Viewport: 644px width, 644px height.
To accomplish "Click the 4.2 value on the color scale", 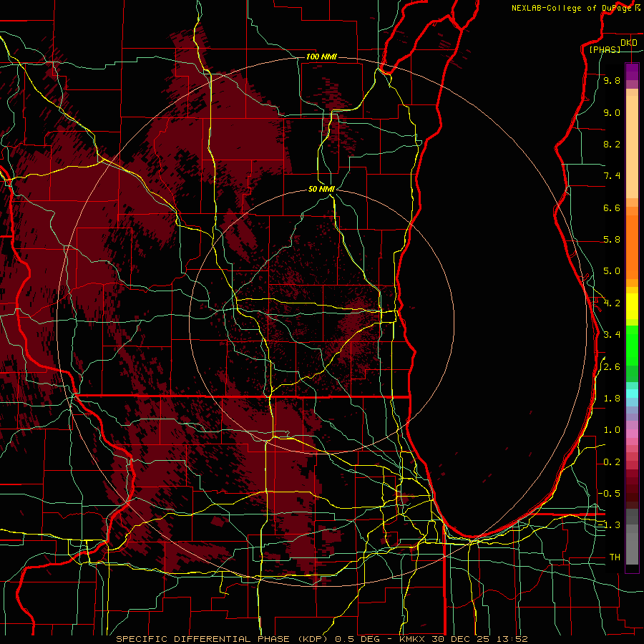I will coord(612,303).
